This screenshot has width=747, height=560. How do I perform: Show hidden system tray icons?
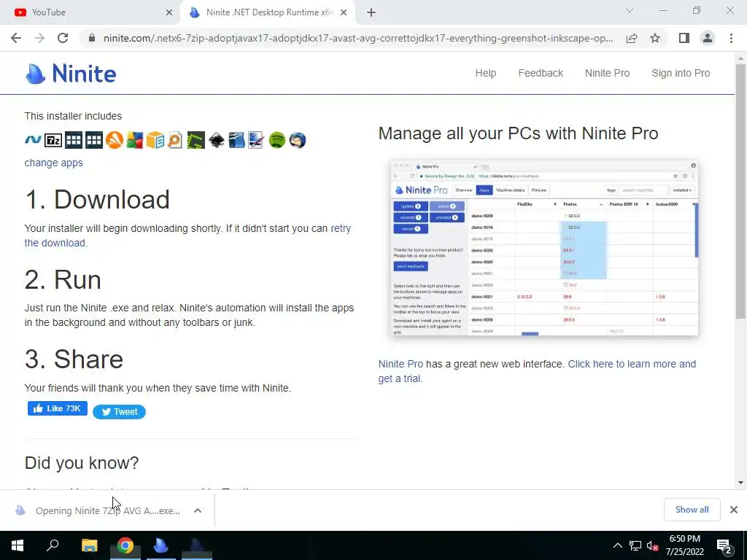tap(617, 545)
